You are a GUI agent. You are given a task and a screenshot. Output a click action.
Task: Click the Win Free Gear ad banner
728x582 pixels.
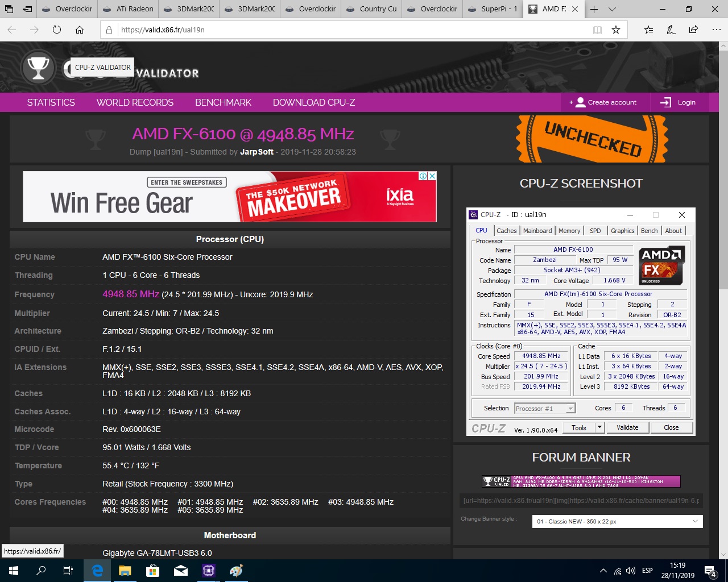coord(230,197)
